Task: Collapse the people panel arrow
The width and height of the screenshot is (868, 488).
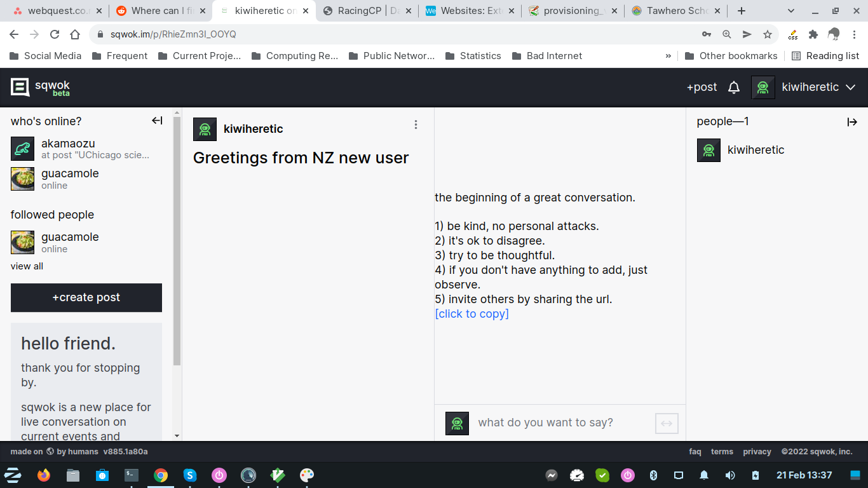Action: click(852, 122)
